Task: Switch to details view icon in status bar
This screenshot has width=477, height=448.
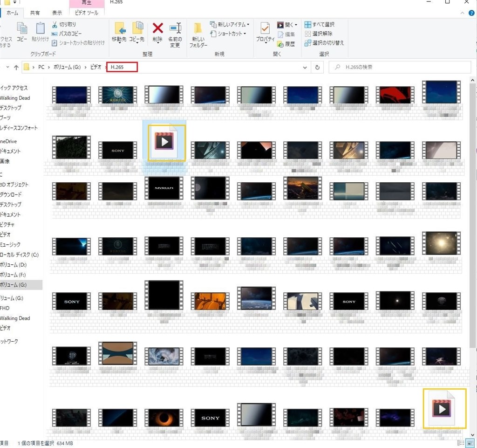Action: (x=461, y=443)
